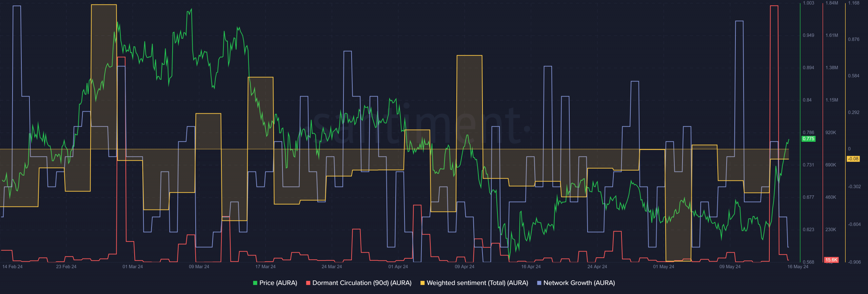Click the 1.003 price axis value
The width and height of the screenshot is (868, 294).
[808, 3]
